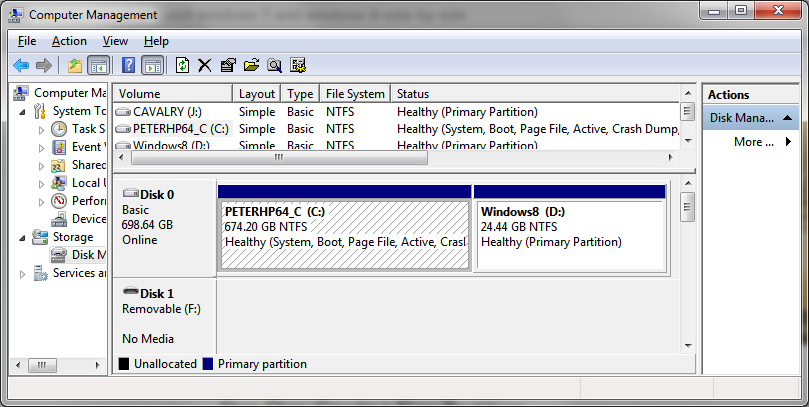Open the View menu
Image resolution: width=809 pixels, height=407 pixels.
tap(115, 41)
